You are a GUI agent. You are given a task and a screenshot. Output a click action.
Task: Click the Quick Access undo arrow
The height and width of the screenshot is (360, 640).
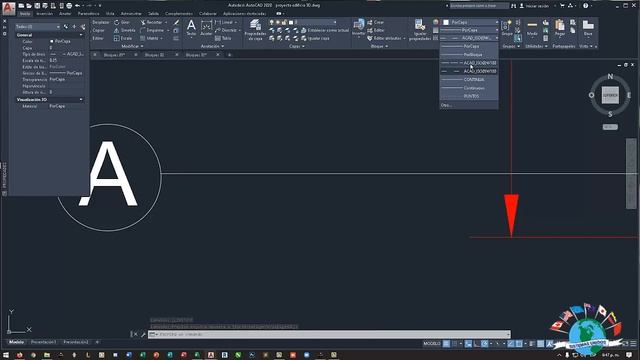pos(77,6)
